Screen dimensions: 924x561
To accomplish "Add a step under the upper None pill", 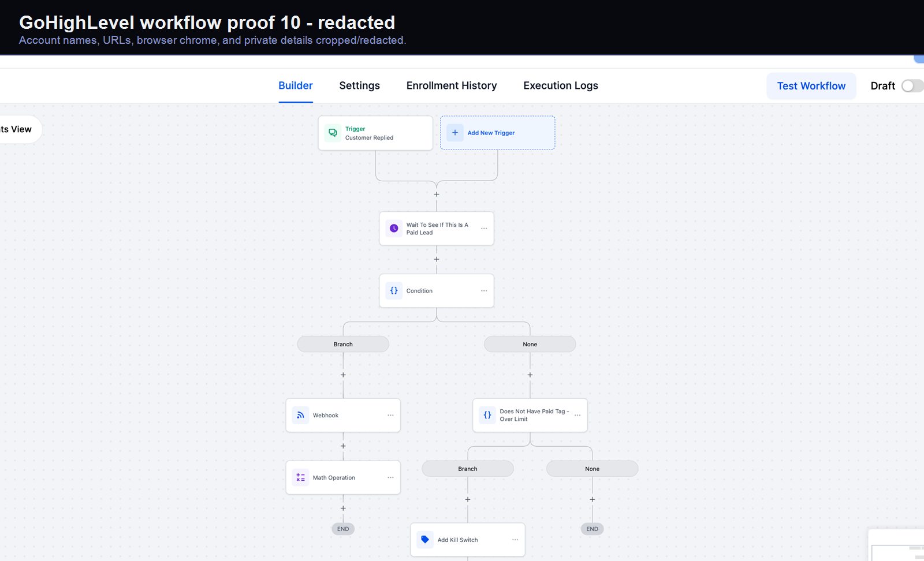I will [530, 375].
